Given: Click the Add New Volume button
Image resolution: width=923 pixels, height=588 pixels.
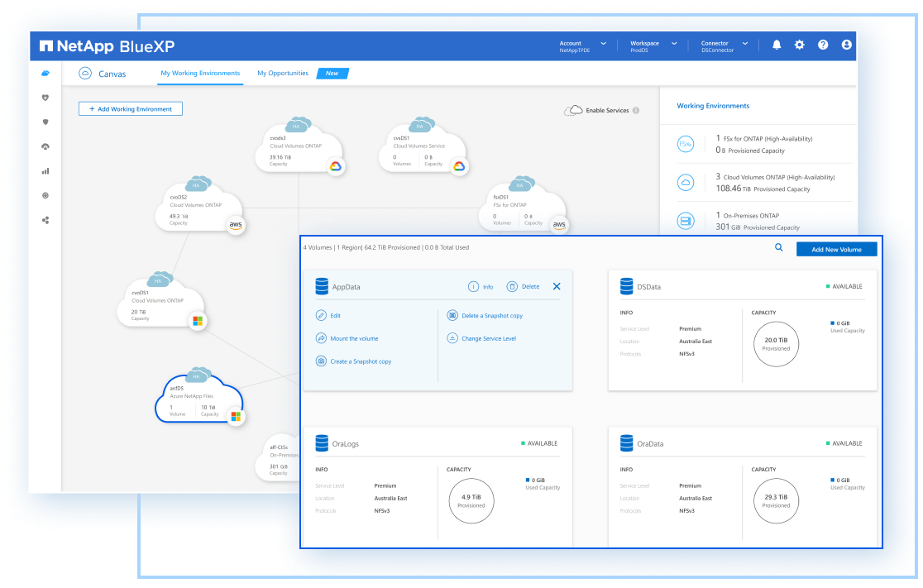Looking at the screenshot, I should [836, 249].
